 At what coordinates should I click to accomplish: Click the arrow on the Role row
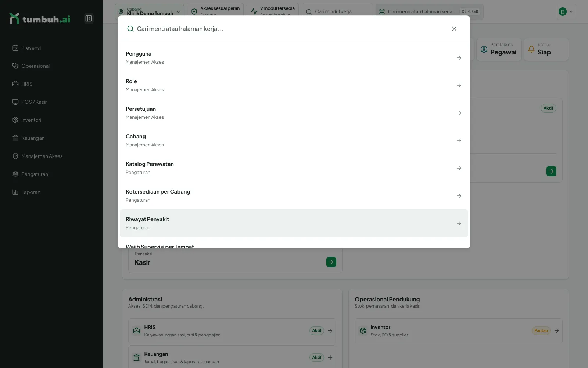point(459,85)
